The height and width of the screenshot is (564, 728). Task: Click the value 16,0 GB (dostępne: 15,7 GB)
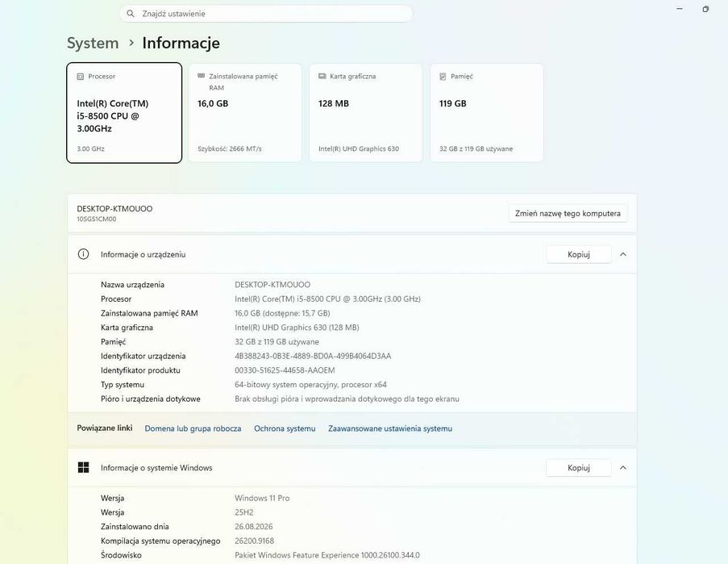click(282, 313)
